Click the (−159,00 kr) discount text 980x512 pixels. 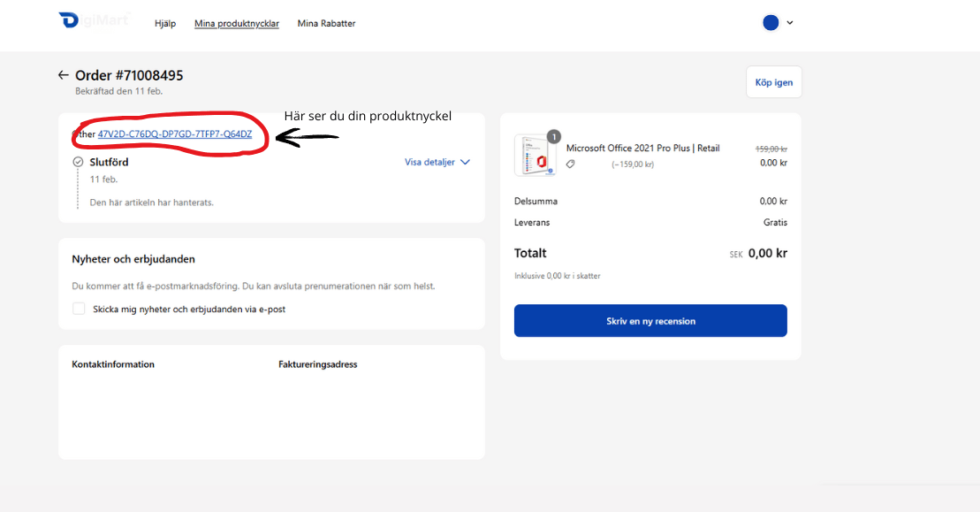click(x=633, y=164)
